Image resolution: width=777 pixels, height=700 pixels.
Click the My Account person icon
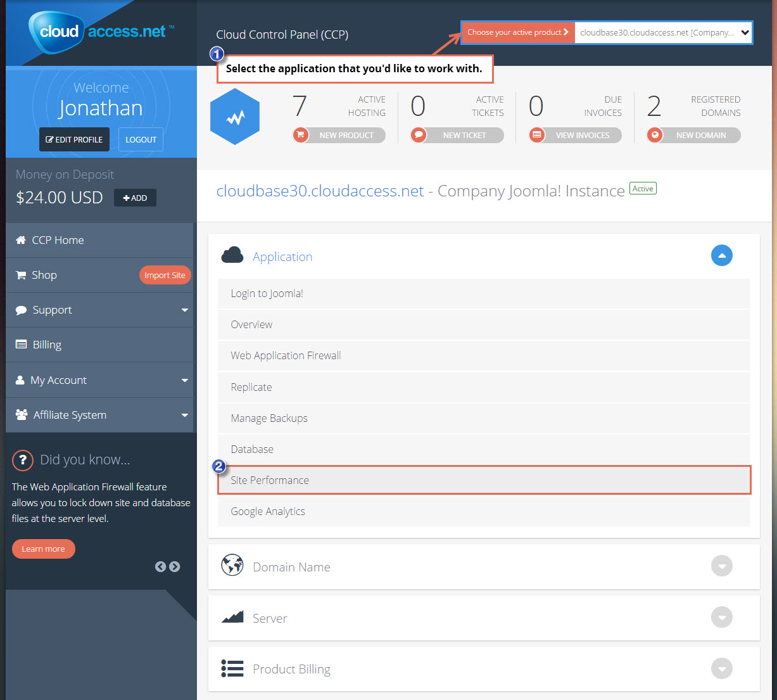(x=20, y=380)
